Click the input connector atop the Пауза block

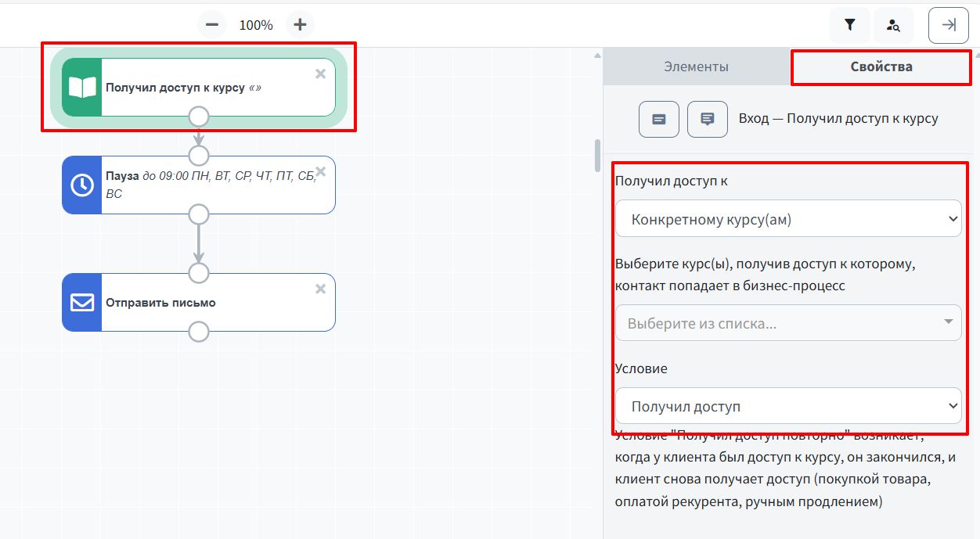pyautogui.click(x=199, y=155)
